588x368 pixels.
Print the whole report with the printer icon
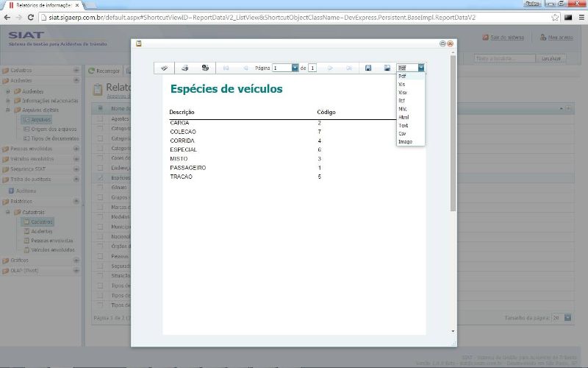pos(184,68)
